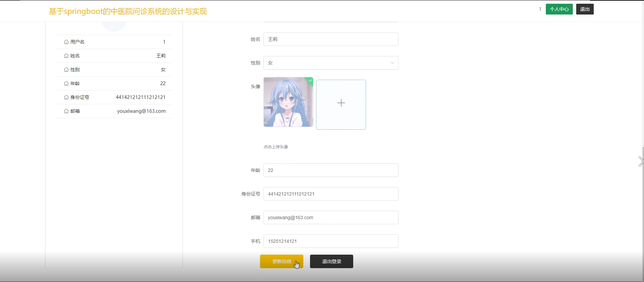Click the home icon beside 性别 row
The width and height of the screenshot is (644, 282).
click(66, 70)
